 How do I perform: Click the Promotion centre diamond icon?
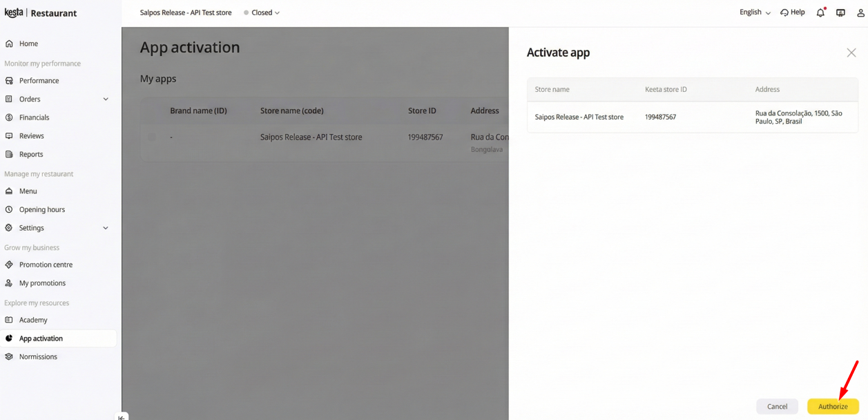[x=9, y=265]
